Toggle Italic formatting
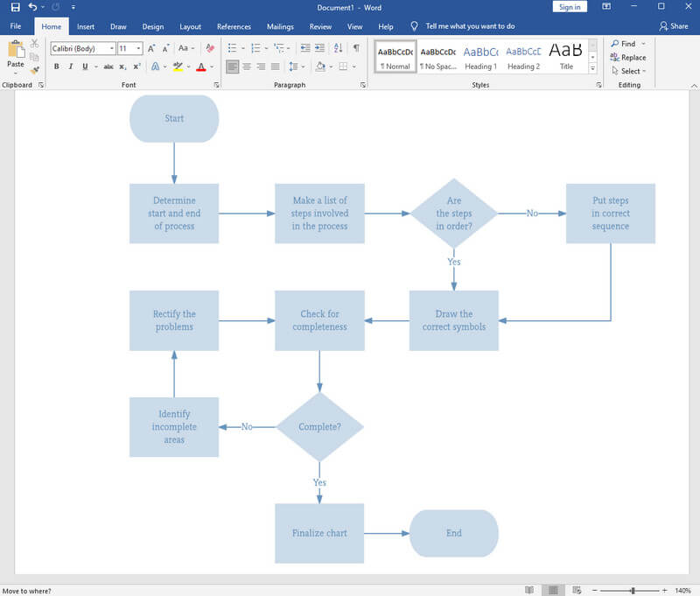The height and width of the screenshot is (596, 700). coord(68,67)
